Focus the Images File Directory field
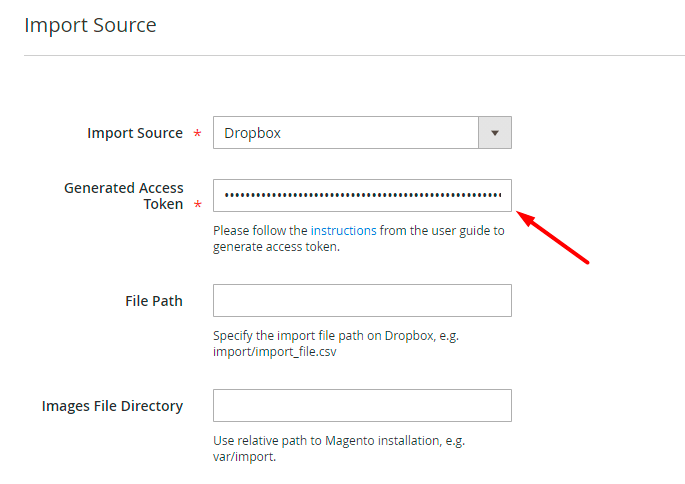The width and height of the screenshot is (685, 484). pos(362,406)
